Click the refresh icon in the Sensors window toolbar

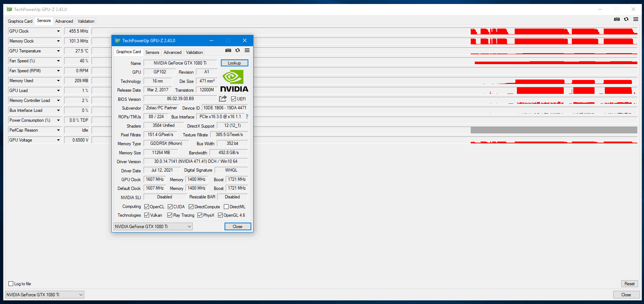point(626,19)
